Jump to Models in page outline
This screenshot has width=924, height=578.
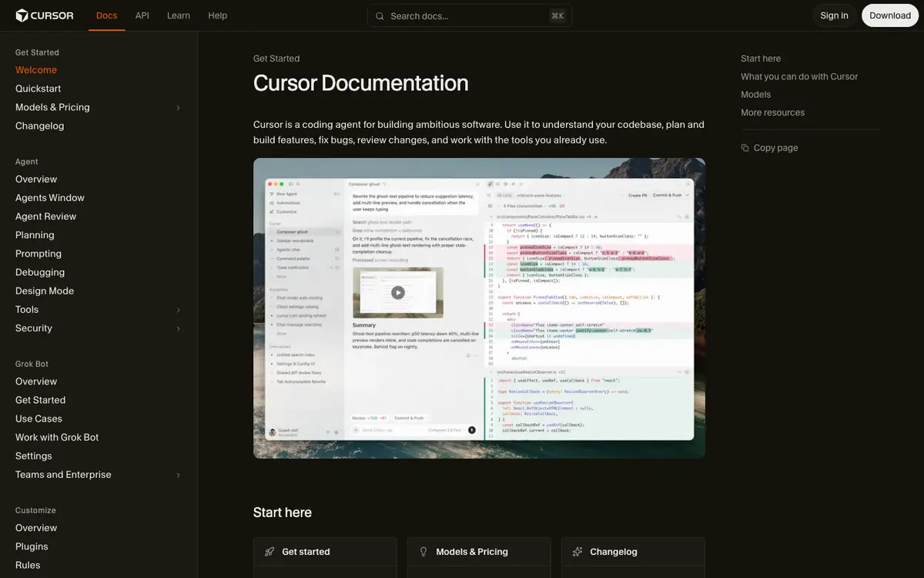[755, 94]
